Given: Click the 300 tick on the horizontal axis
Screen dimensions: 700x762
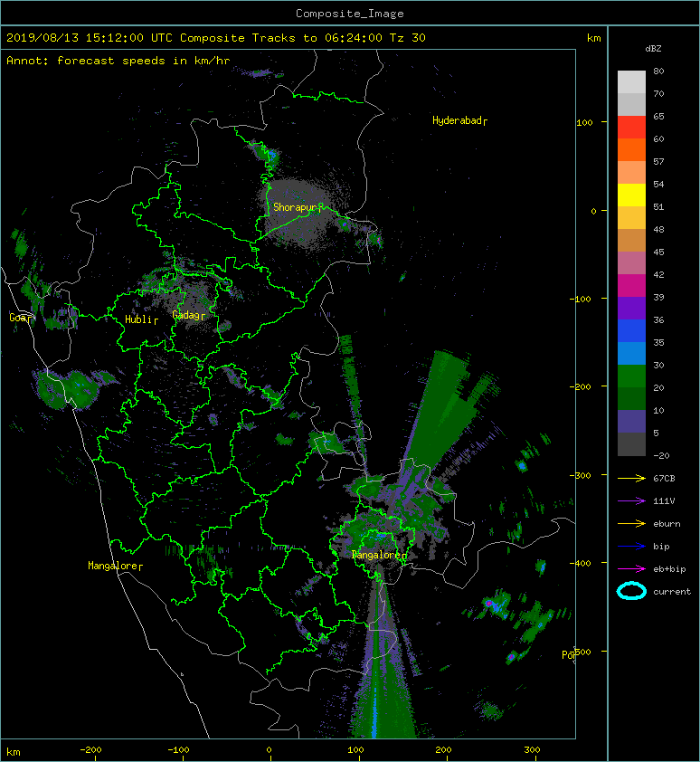Looking at the screenshot, I should (532, 750).
